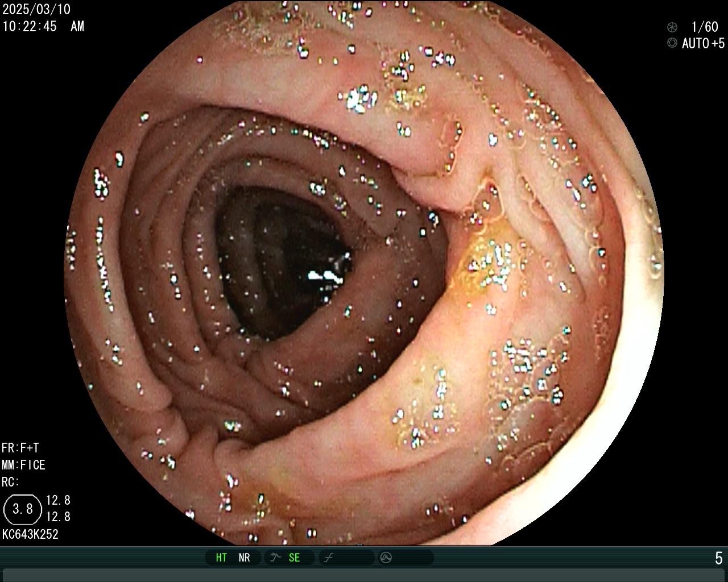
Task: Toggle the green SE indicator
Action: [x=294, y=558]
